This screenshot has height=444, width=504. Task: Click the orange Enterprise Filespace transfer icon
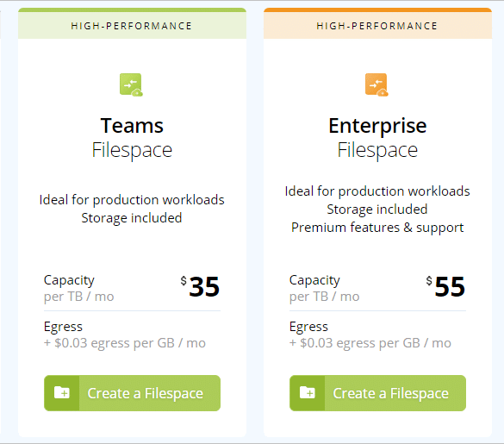(376, 85)
